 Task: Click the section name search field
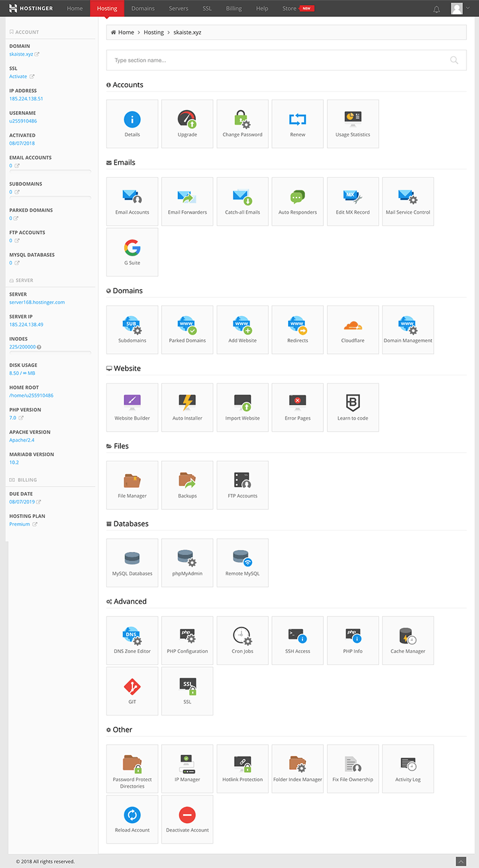pyautogui.click(x=286, y=60)
